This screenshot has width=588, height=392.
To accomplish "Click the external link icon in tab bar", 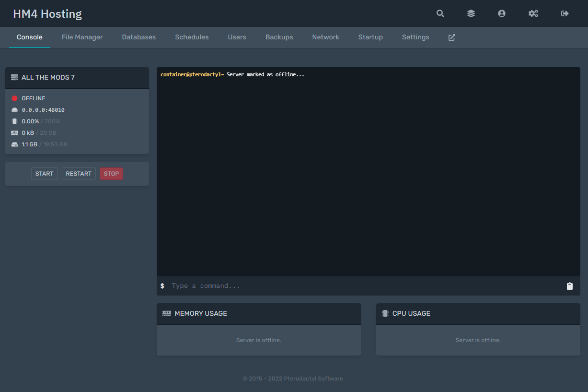I will 451,37.
